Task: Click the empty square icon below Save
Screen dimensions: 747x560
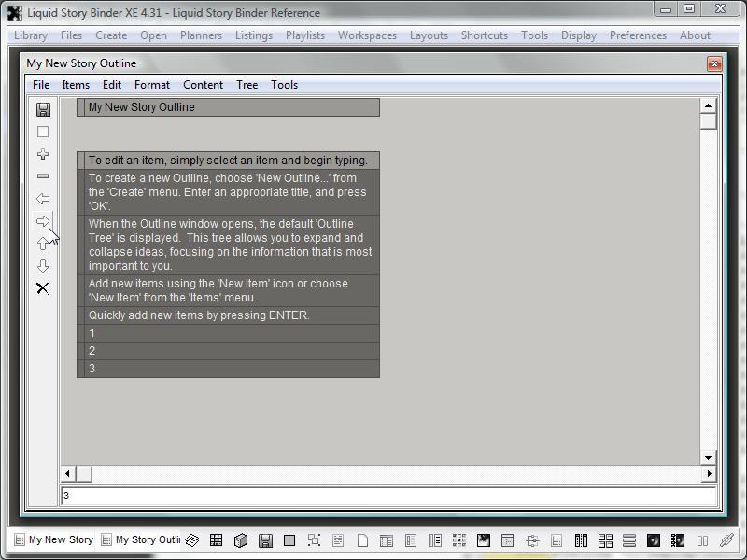Action: [x=43, y=132]
